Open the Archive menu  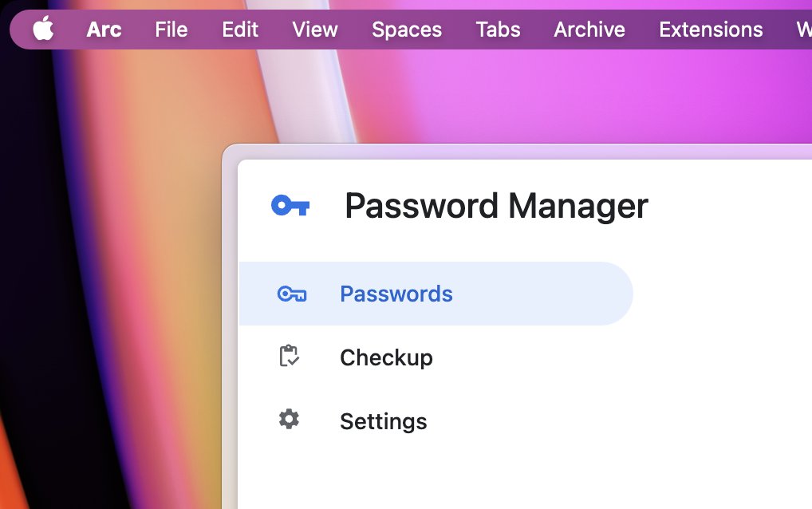click(589, 30)
